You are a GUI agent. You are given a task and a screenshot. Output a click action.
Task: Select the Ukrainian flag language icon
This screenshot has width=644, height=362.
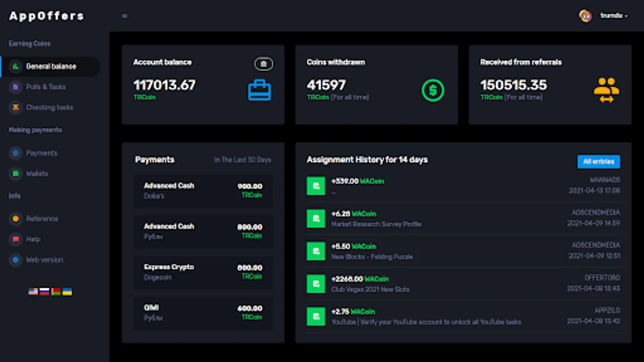(67, 292)
